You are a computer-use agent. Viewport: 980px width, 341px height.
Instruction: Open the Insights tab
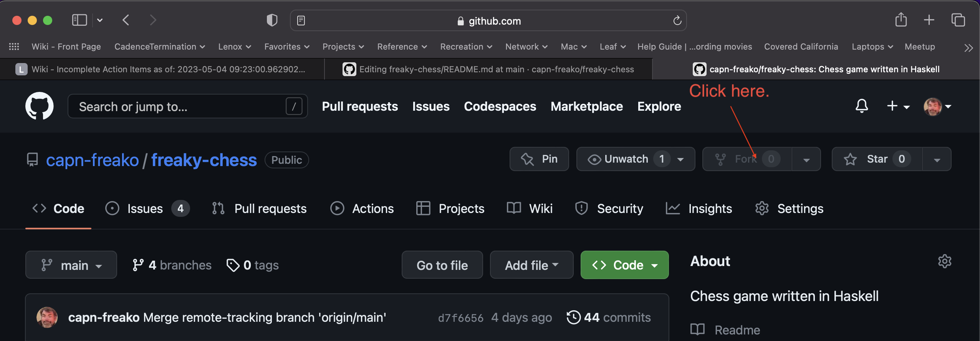(x=699, y=208)
